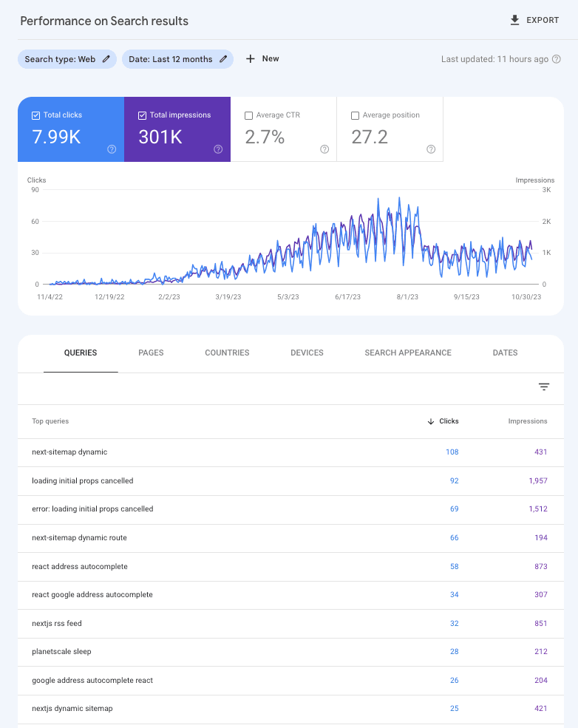Open the Search Appearance tab
Image resolution: width=578 pixels, height=728 pixels.
click(x=408, y=353)
